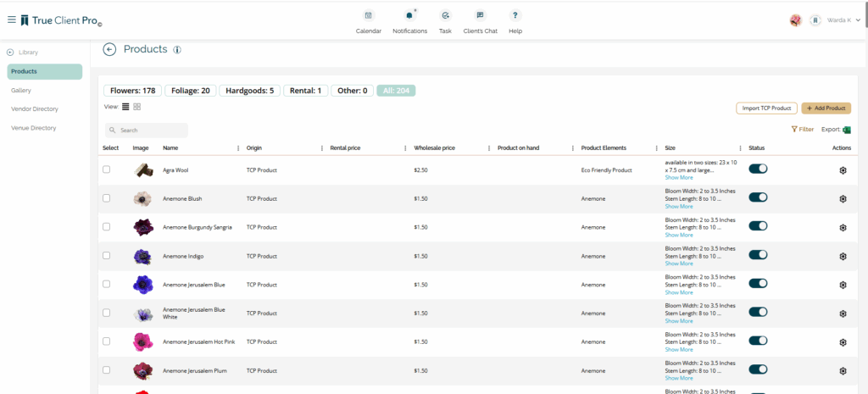Click the Help question mark icon
Screen dimensions: 868x394
[x=515, y=15]
